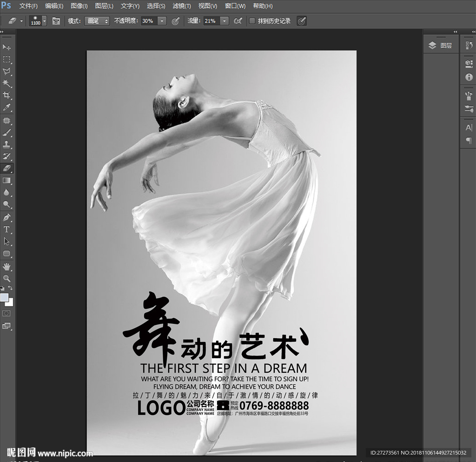This screenshot has width=476, height=462.
Task: Click the foreground color swatch
Action: click(x=5, y=297)
